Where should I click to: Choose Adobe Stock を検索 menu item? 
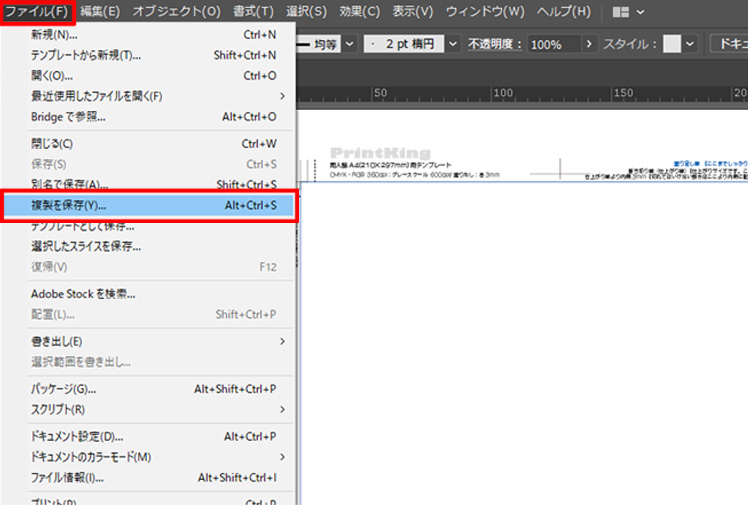pyautogui.click(x=150, y=294)
